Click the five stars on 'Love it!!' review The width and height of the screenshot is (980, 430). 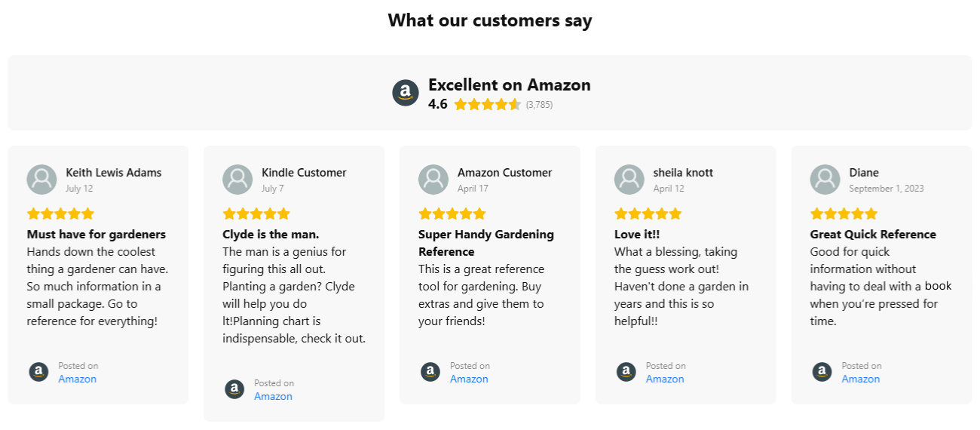coord(648,213)
